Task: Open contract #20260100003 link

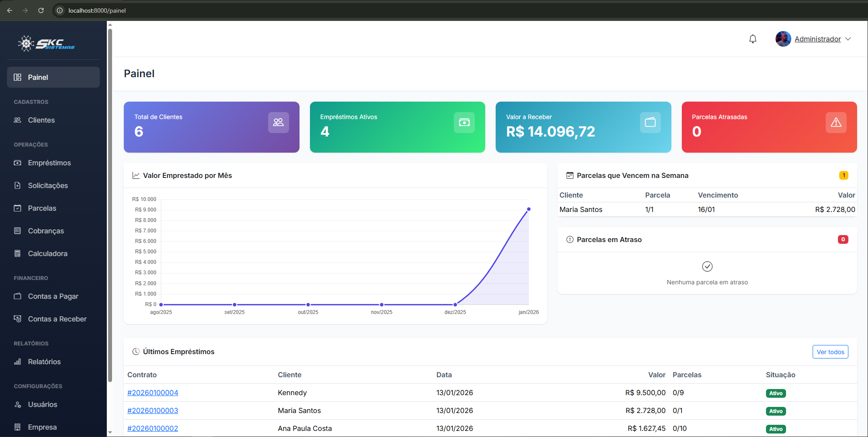Action: tap(153, 410)
